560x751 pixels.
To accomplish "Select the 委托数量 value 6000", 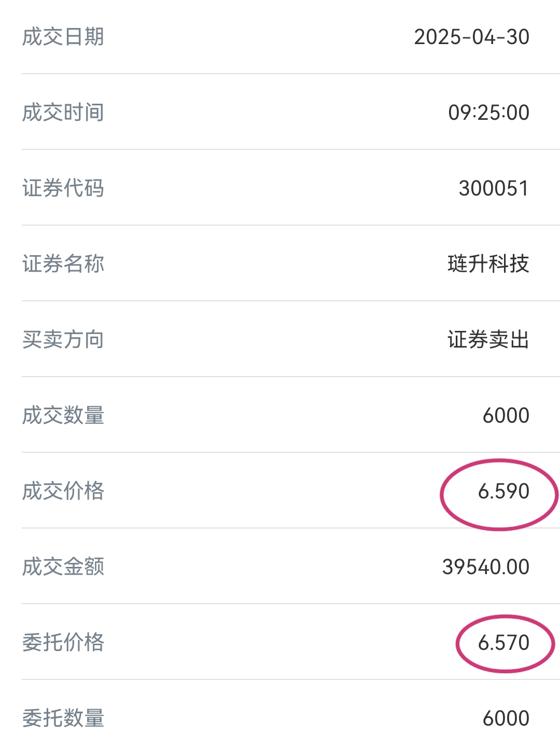I will click(x=506, y=718).
